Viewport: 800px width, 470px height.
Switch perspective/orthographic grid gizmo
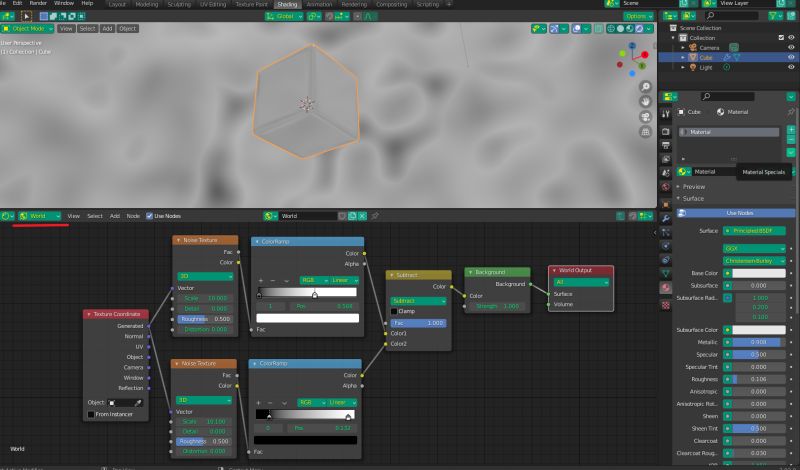[x=645, y=132]
